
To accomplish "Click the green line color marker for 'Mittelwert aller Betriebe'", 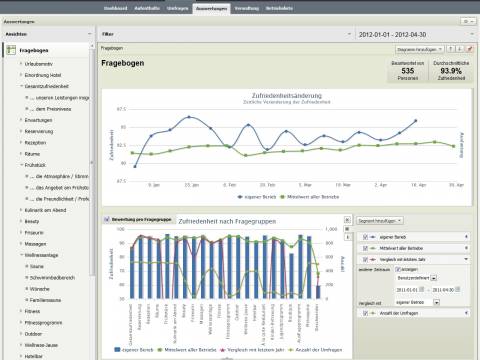I will (x=373, y=248).
